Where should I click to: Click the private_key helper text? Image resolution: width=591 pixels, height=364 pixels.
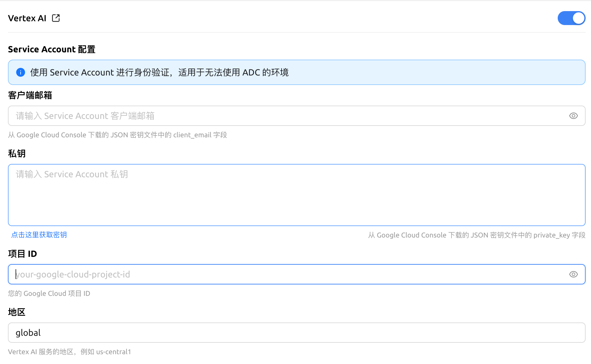pyautogui.click(x=477, y=235)
